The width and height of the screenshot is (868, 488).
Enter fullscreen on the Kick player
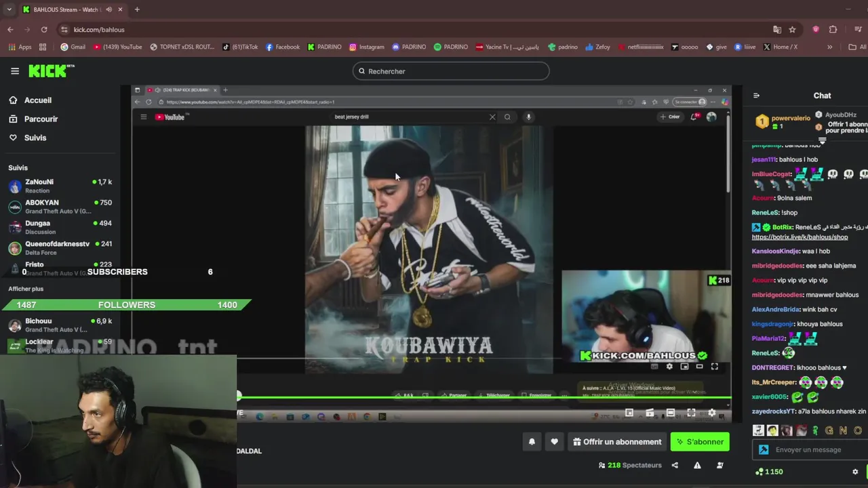pos(691,413)
